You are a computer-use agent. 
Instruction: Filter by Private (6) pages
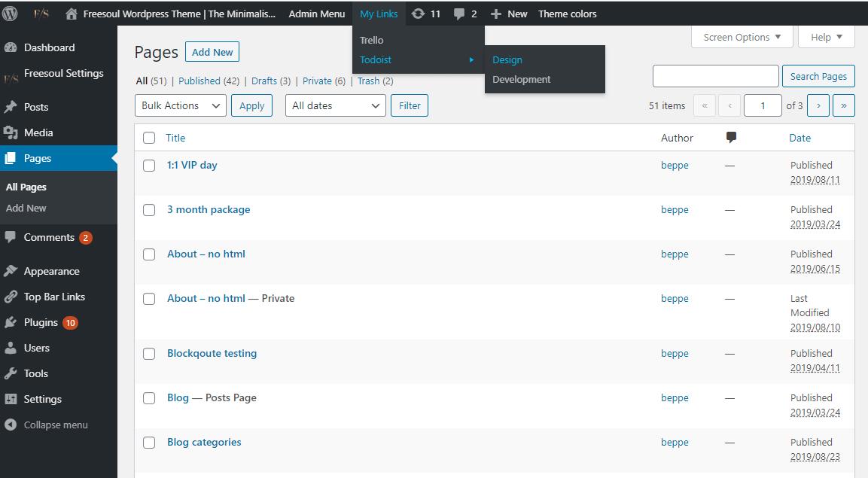click(x=324, y=81)
